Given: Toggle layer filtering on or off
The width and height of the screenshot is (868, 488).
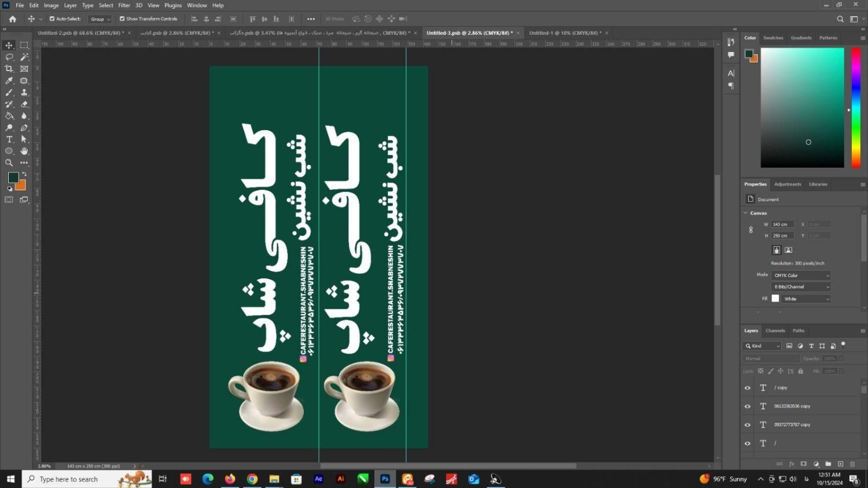Looking at the screenshot, I should click(x=843, y=345).
